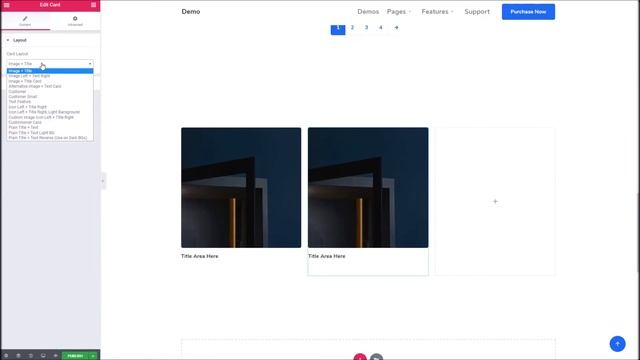Image resolution: width=640 pixels, height=360 pixels.
Task: Choose 'Icon Left + Title Right' option
Action: tap(50, 107)
